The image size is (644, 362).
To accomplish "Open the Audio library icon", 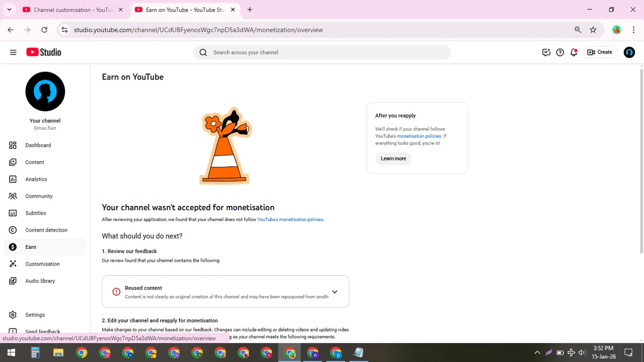I will click(13, 281).
